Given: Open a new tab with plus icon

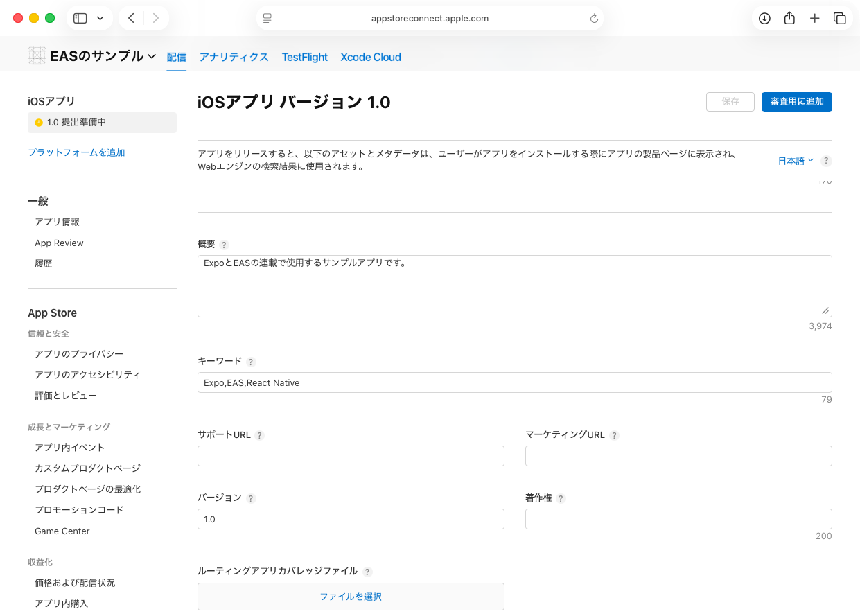Looking at the screenshot, I should pyautogui.click(x=815, y=19).
